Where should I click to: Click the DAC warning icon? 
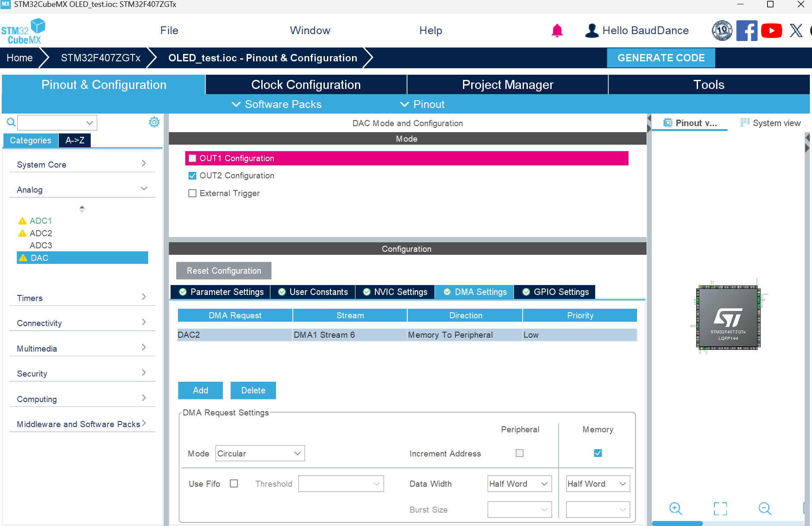coord(23,258)
